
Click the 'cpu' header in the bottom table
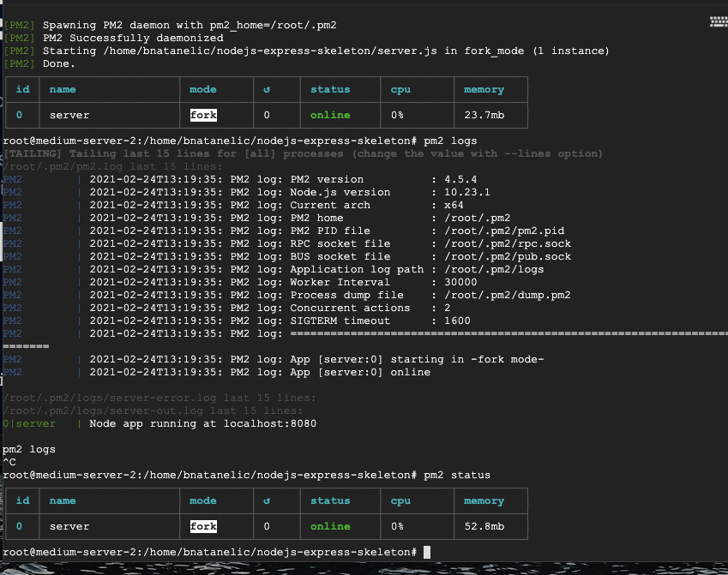click(400, 500)
